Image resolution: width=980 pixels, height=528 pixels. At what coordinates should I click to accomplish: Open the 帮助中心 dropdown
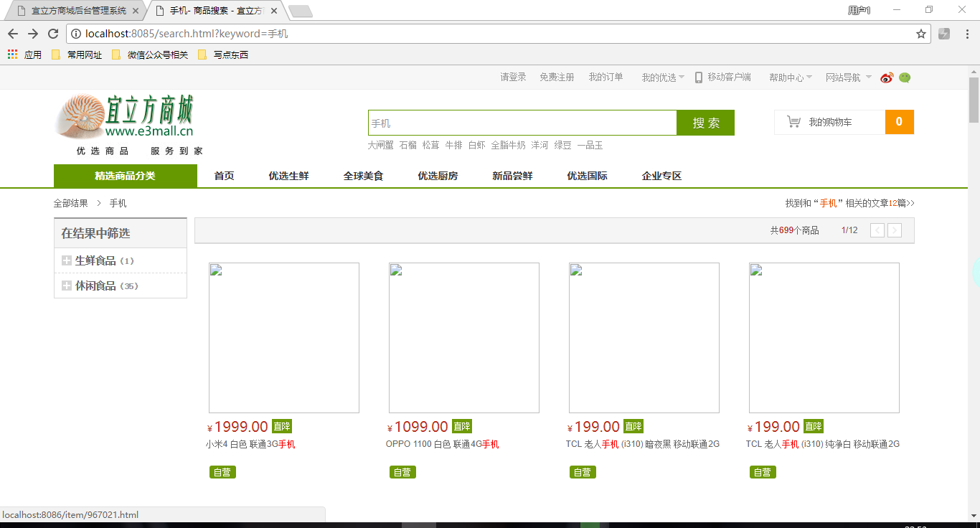click(791, 77)
